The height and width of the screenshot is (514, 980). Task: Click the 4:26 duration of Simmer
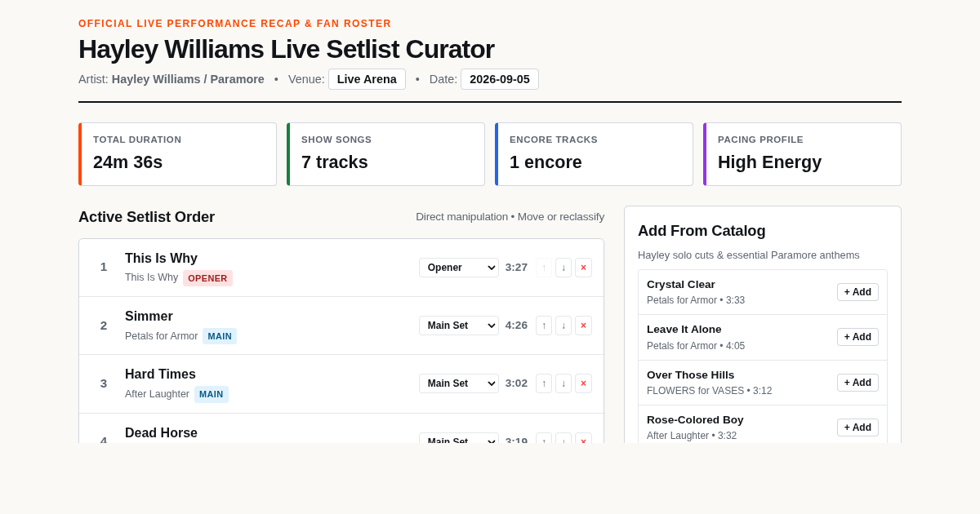point(516,326)
